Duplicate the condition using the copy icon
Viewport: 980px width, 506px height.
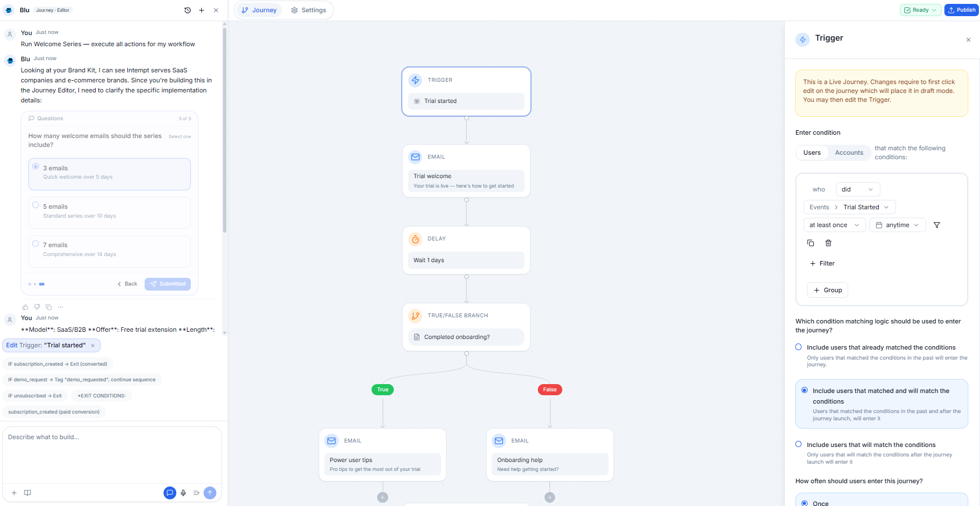[x=810, y=243]
